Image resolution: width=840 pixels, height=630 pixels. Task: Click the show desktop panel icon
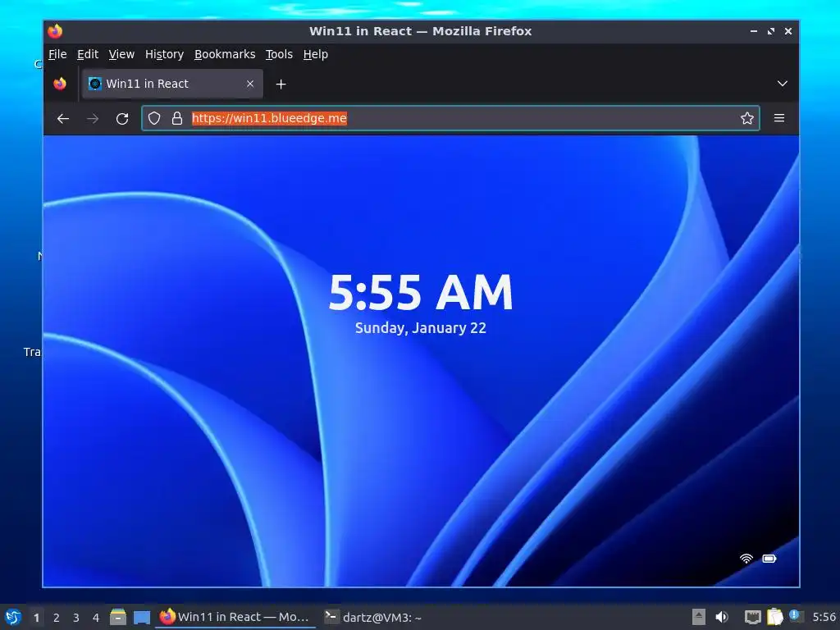point(142,617)
